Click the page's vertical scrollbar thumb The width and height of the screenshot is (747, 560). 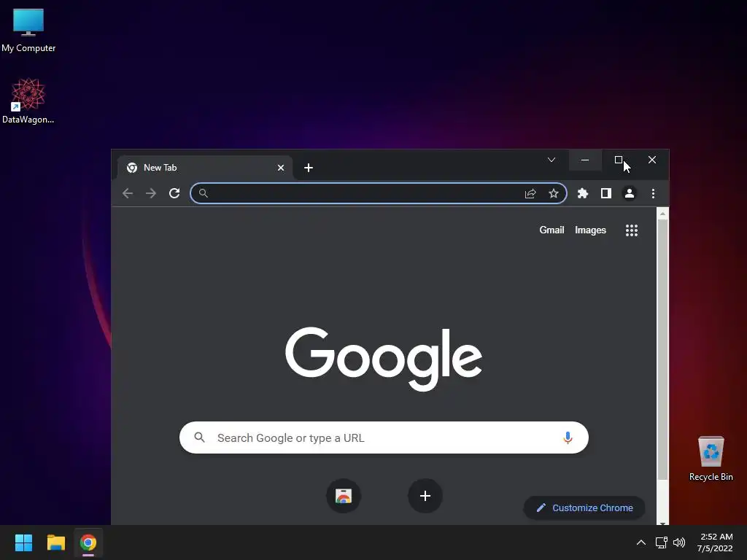coord(662,349)
